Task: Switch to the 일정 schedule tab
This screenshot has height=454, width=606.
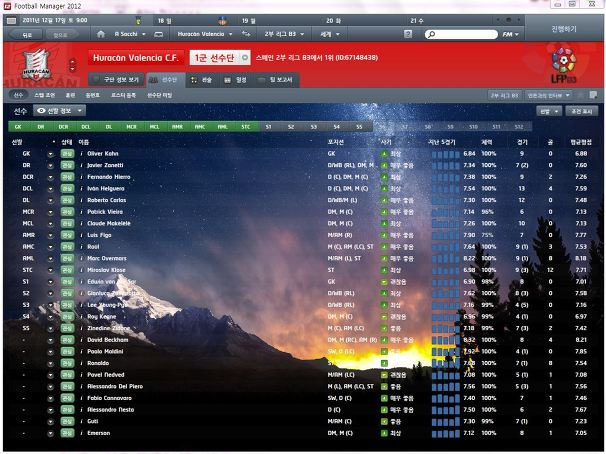Action: pos(236,80)
